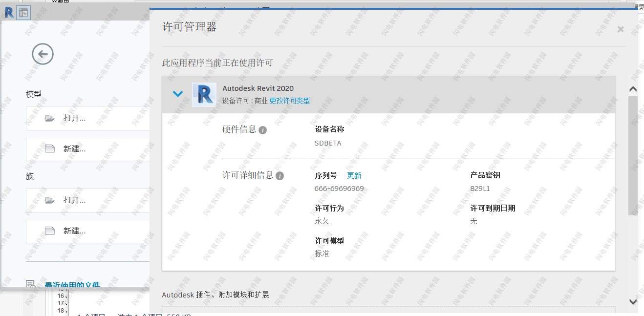Open a family with 打开... under 族

[x=88, y=200]
